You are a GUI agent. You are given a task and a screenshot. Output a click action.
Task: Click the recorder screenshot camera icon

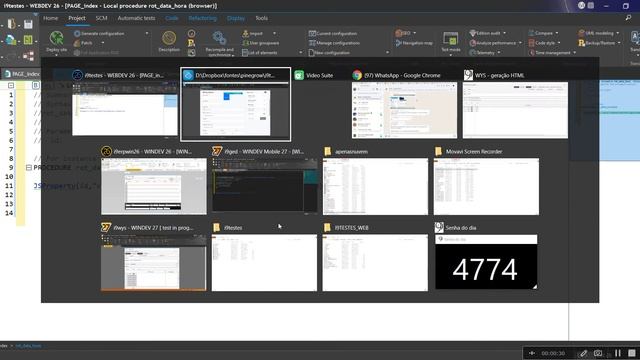point(598,353)
